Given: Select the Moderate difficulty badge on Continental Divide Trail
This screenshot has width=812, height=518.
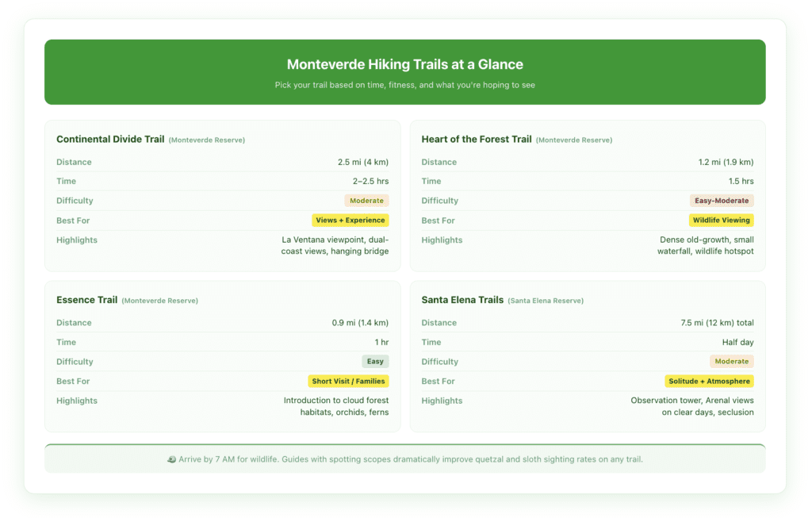Looking at the screenshot, I should click(x=366, y=201).
